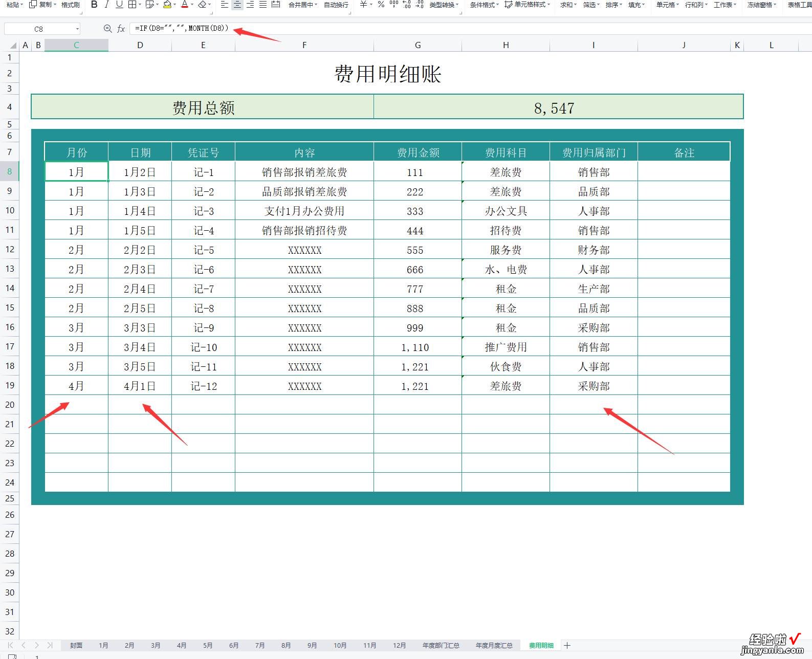This screenshot has height=659, width=812.
Task: Select cell with 销售部报销差旅费
Action: (x=304, y=172)
